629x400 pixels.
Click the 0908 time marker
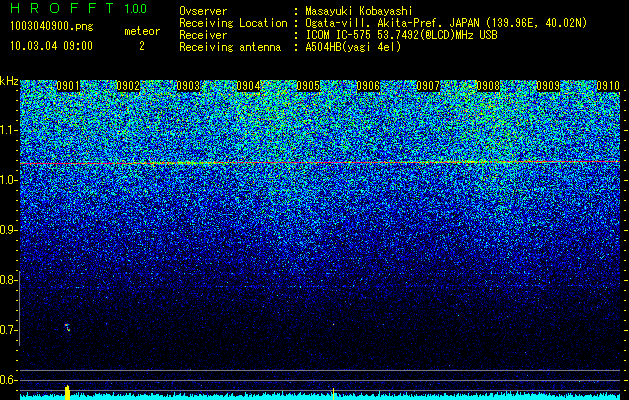tap(488, 86)
